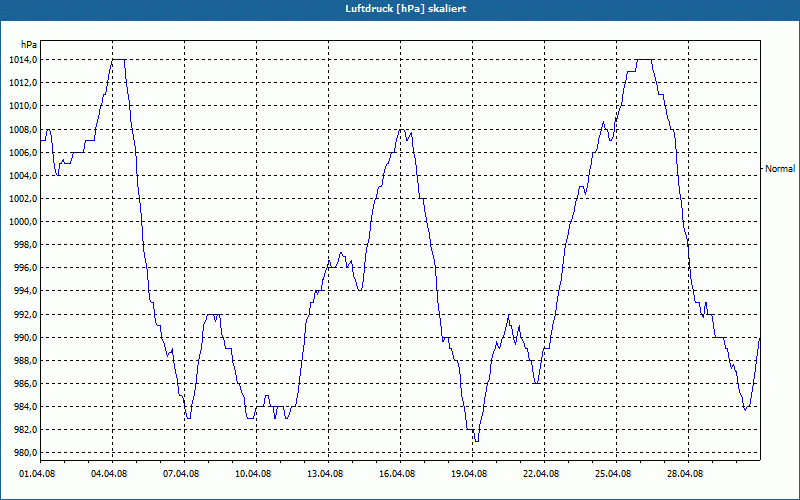Click the 10.04.08 date label
Image resolution: width=800 pixels, height=500 pixels.
click(253, 474)
